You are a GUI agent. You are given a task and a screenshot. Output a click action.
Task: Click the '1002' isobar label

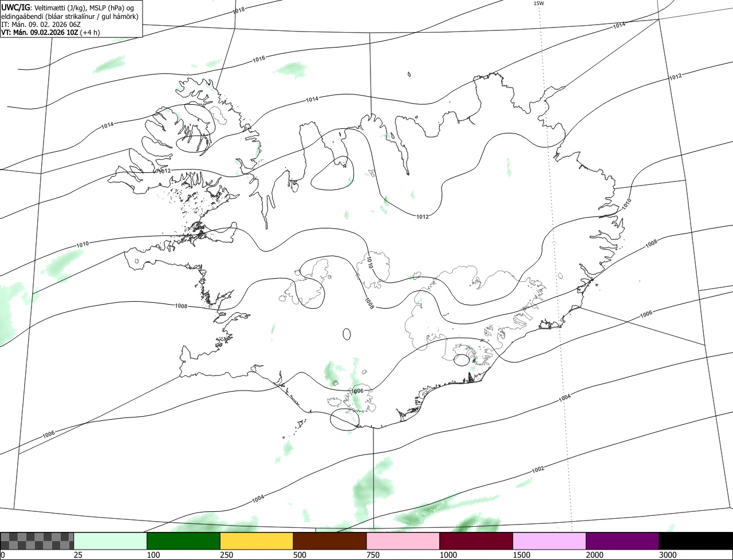coord(538,470)
